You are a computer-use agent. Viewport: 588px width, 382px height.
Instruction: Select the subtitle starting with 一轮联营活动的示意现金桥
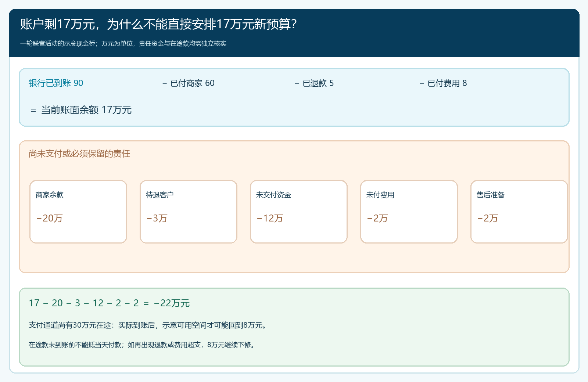(x=123, y=43)
